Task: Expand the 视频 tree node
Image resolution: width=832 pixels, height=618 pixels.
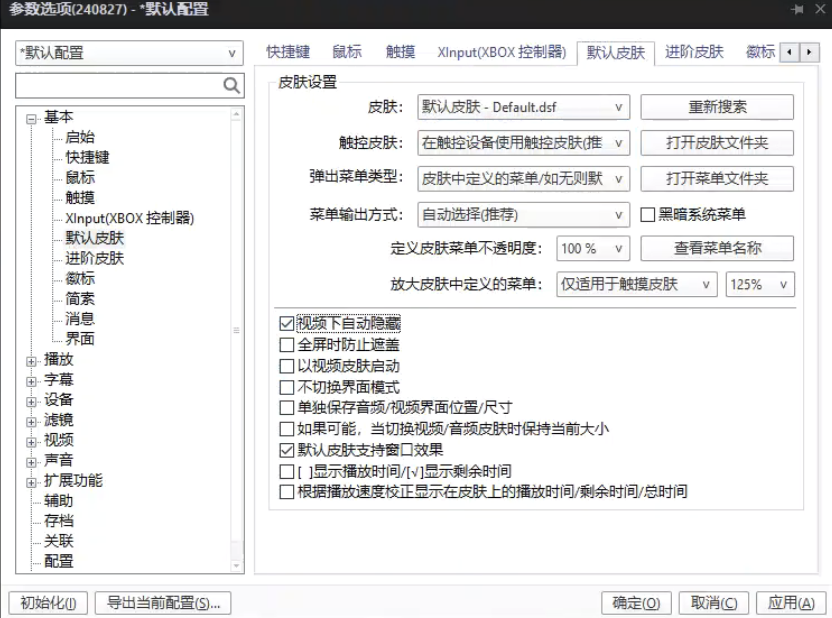Action: click(31, 442)
